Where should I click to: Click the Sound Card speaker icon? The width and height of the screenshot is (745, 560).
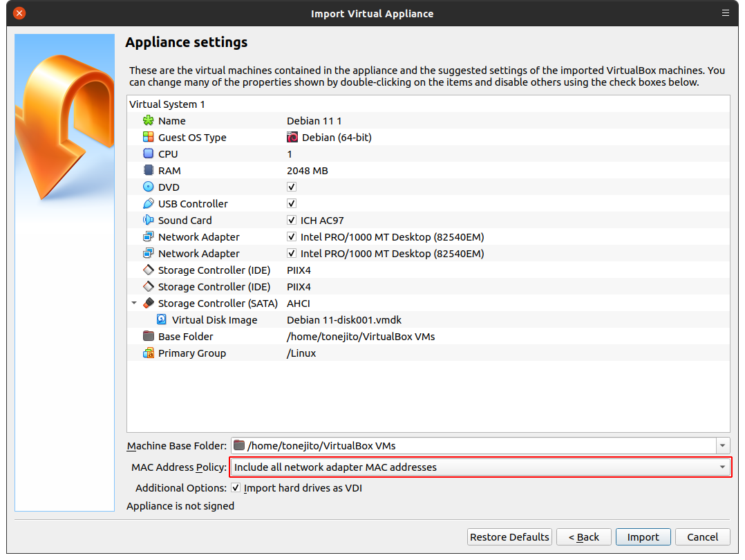[x=148, y=221]
